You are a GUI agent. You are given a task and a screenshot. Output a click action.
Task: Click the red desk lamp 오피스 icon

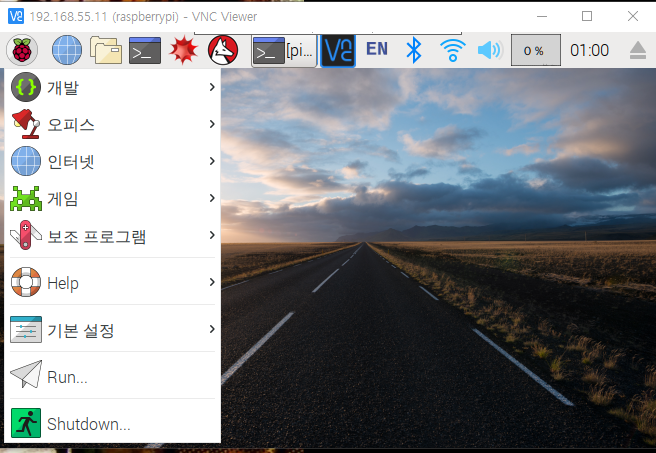click(26, 124)
